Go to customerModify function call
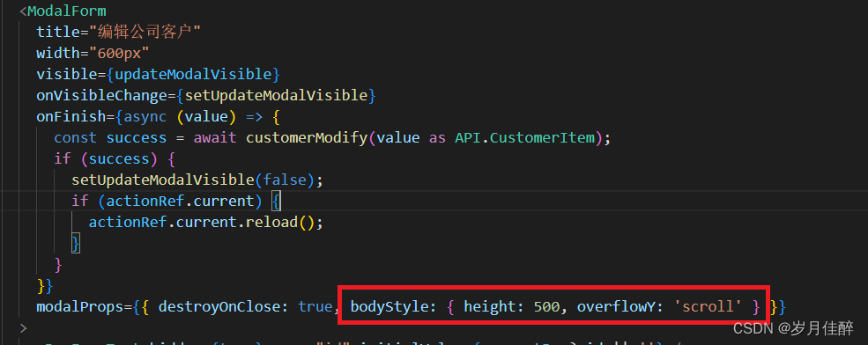The width and height of the screenshot is (868, 345). point(307,137)
